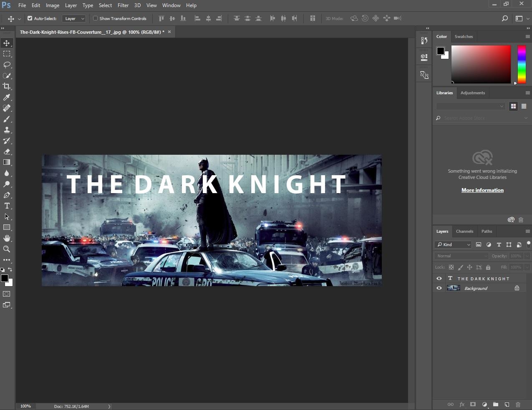The image size is (532, 410).
Task: Choose the Spot Healing Brush tool
Action: [x=7, y=108]
